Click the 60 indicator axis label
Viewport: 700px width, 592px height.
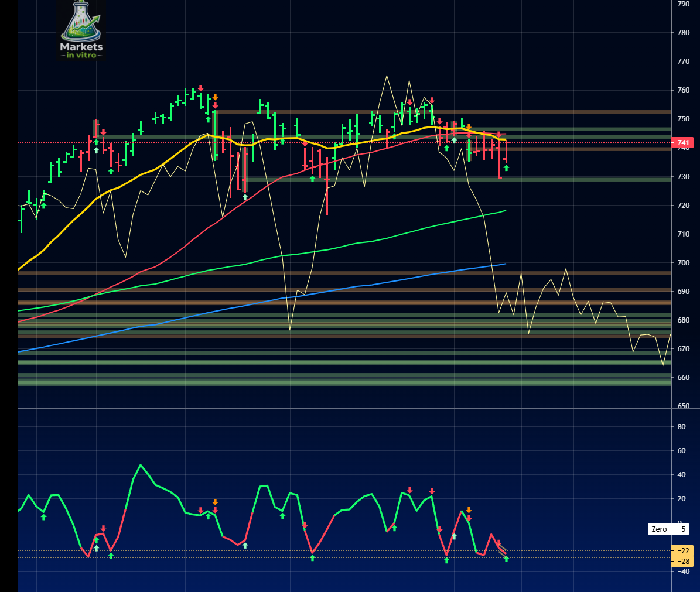point(681,450)
